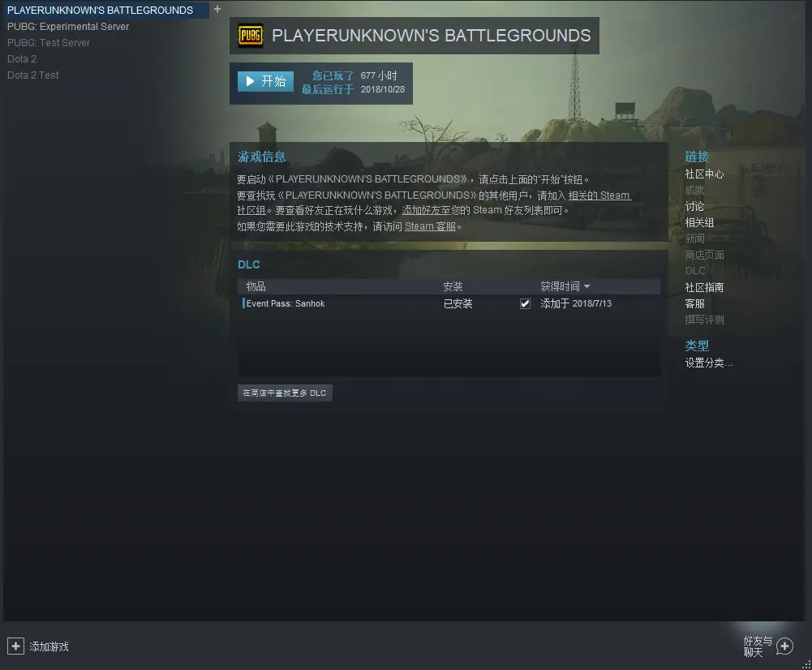Click the 添加于 2018/7/13 date cell
The image size is (812, 670).
(576, 303)
